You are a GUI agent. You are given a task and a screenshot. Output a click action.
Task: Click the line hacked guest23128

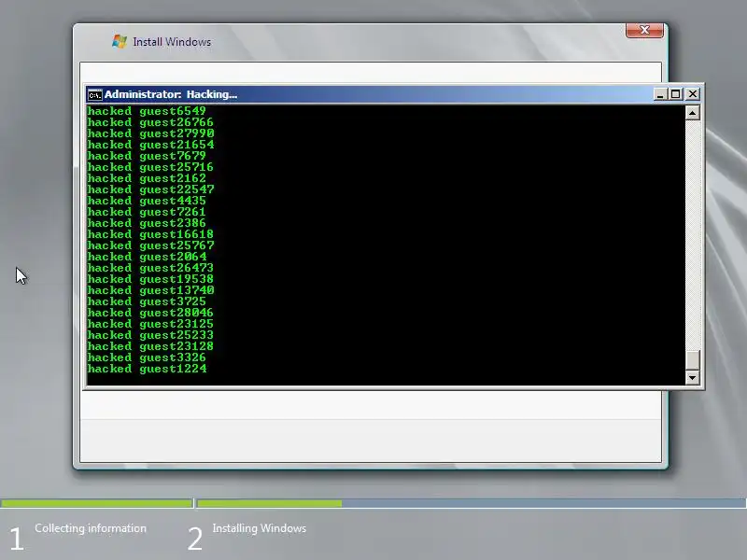click(150, 346)
